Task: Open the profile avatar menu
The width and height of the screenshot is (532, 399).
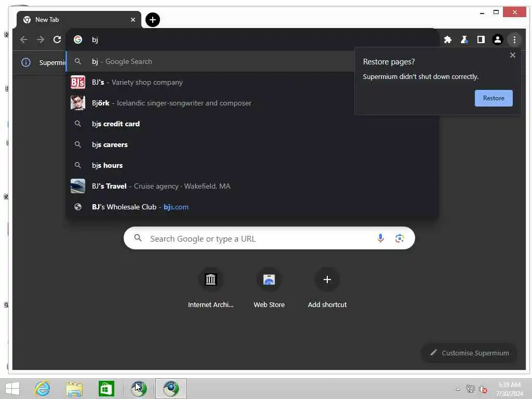Action: [x=497, y=39]
